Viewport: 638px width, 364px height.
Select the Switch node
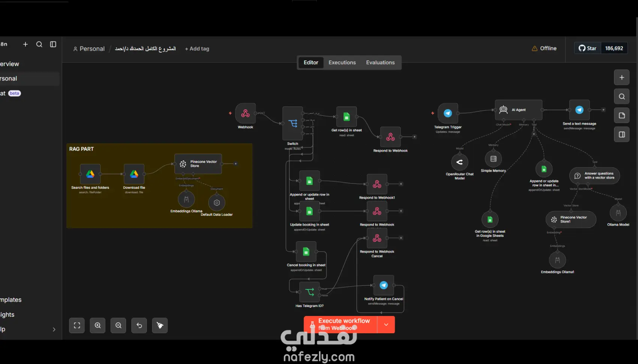point(293,123)
